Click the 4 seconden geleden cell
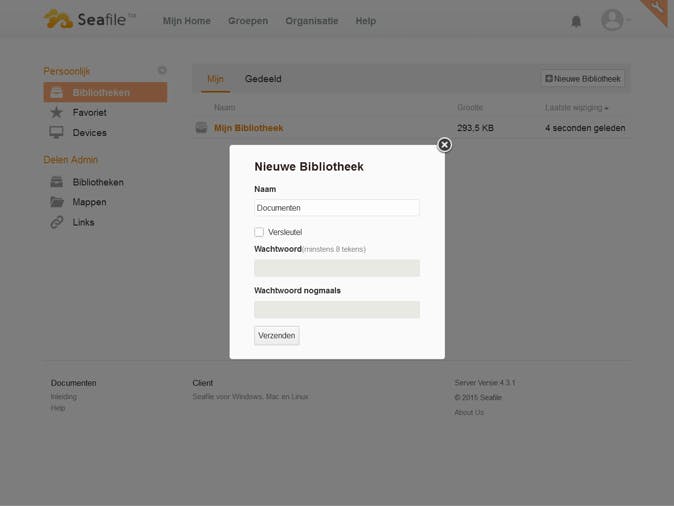674x506 pixels. (x=585, y=128)
